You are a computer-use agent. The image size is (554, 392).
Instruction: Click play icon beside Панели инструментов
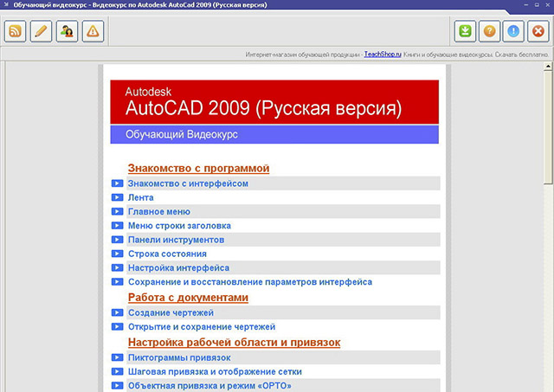tap(118, 240)
